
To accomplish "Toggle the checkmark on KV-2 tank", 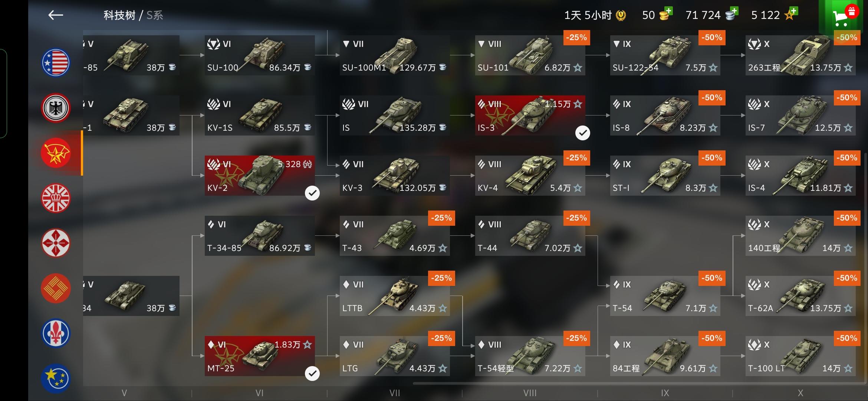I will coord(312,193).
